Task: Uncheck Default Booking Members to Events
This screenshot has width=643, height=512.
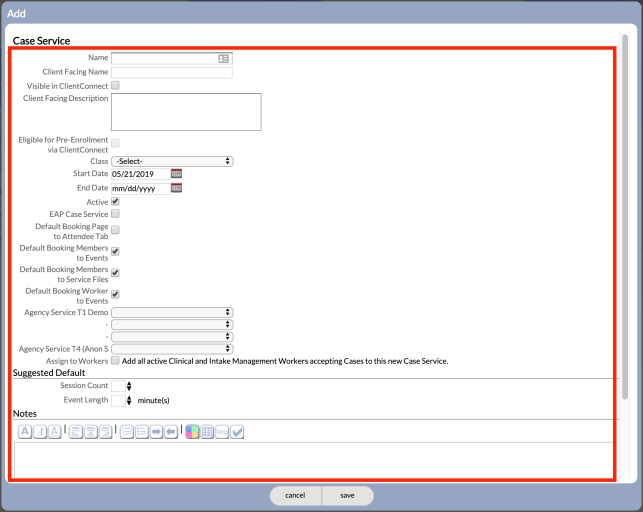Action: 116,251
